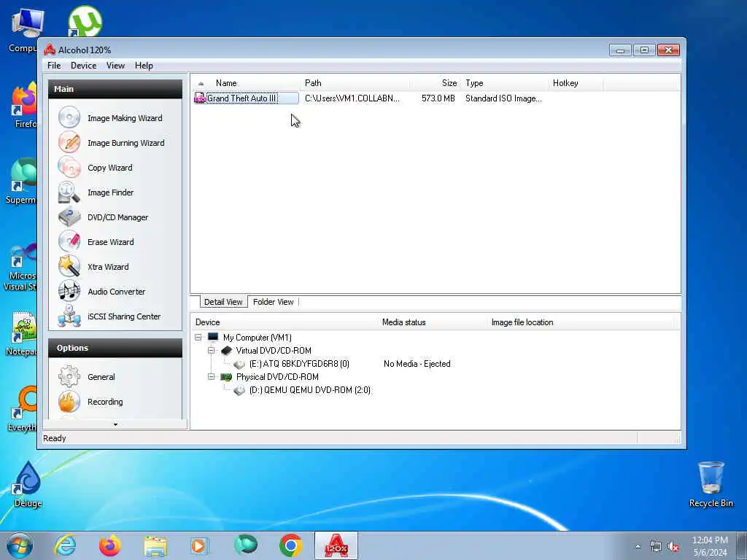Click the No Media - Ejected status
Viewport: 747px width, 560px height.
[417, 364]
